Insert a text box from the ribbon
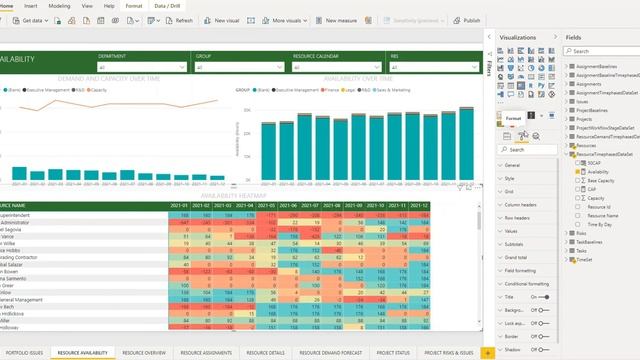Image resolution: width=640 pixels, height=360 pixels. [251, 20]
